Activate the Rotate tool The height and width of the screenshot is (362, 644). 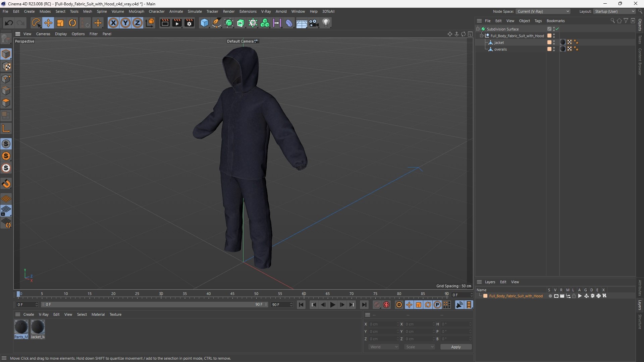(72, 23)
